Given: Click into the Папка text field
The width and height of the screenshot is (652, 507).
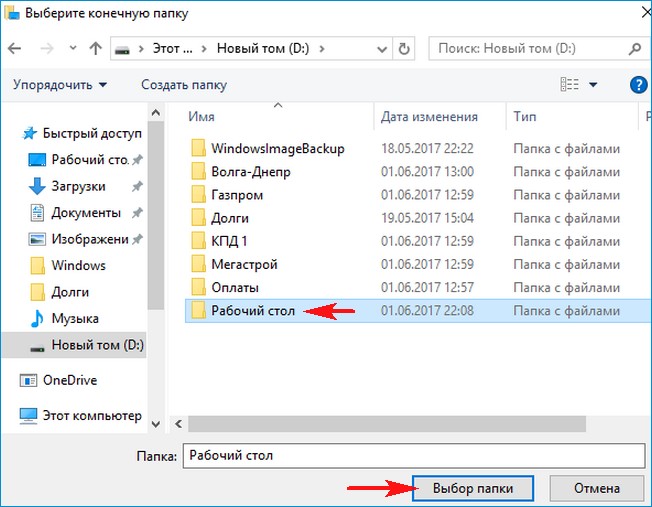Looking at the screenshot, I should pyautogui.click(x=410, y=455).
